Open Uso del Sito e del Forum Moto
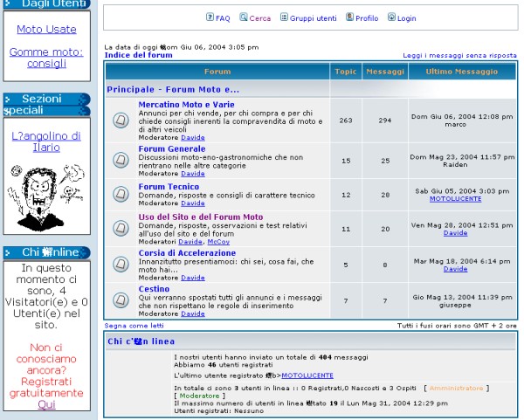This screenshot has height=420, width=524. [200, 217]
